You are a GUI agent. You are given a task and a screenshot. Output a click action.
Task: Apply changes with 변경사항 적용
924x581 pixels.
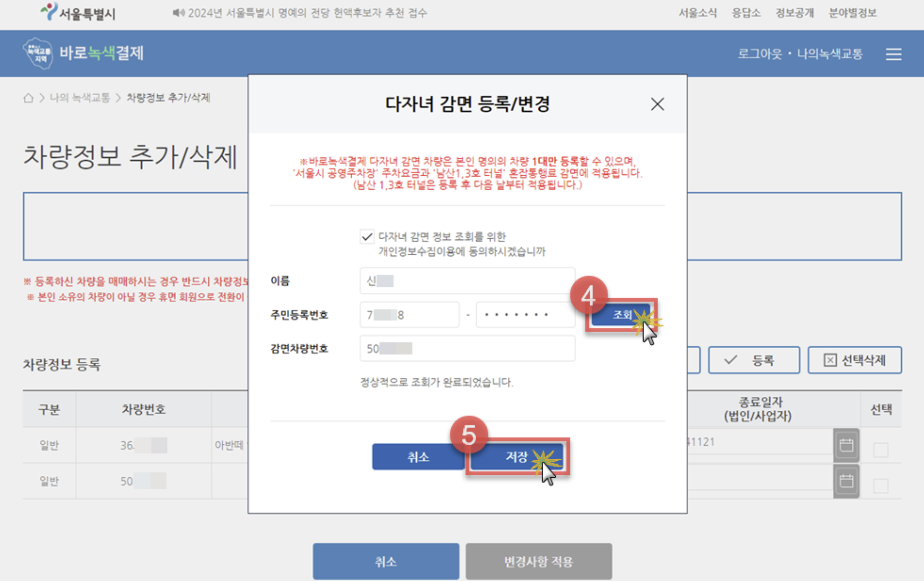(x=538, y=561)
